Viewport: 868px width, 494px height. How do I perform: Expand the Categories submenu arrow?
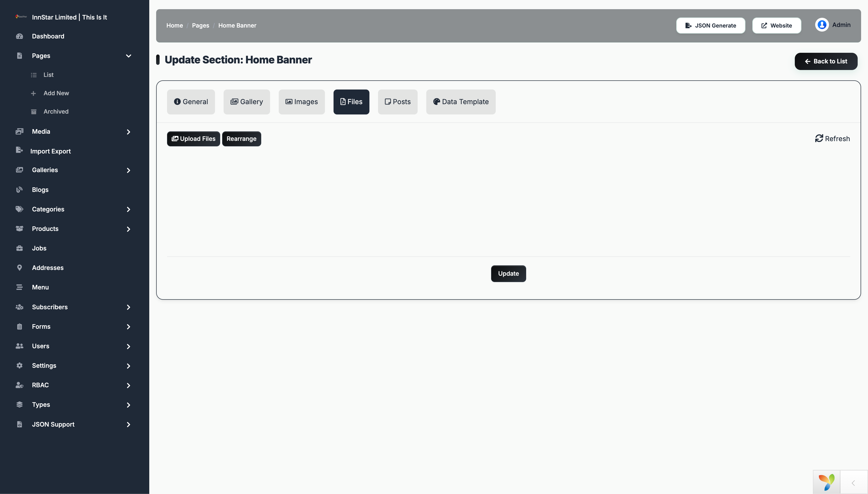(129, 209)
